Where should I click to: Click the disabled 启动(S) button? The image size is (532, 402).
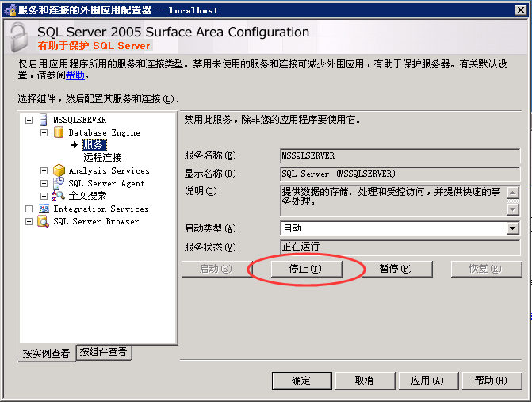tap(216, 269)
